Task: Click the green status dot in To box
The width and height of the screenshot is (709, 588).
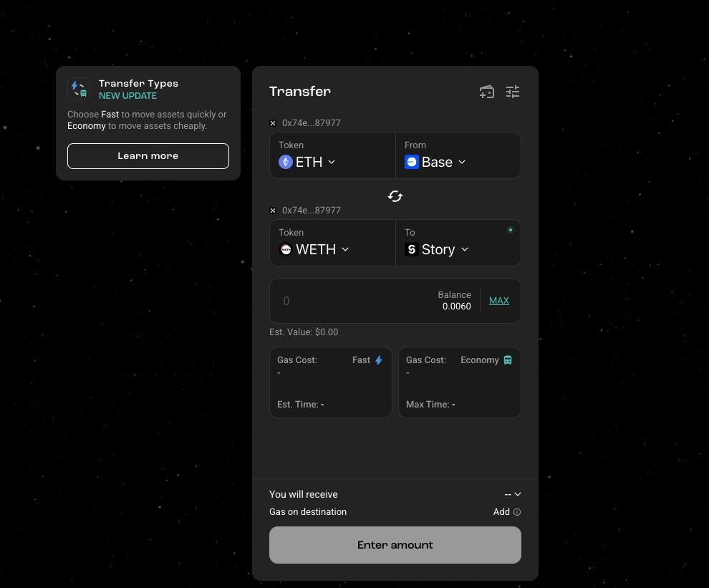Action: point(511,230)
